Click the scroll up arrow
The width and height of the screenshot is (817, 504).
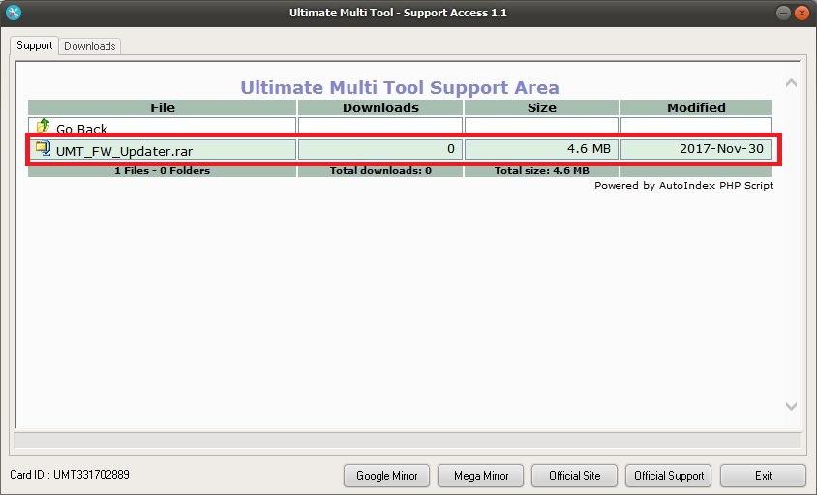[791, 83]
